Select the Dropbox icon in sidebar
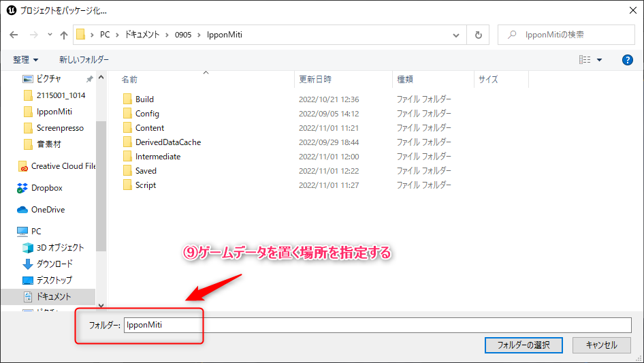Screen dimensions: 644x363 (22, 188)
